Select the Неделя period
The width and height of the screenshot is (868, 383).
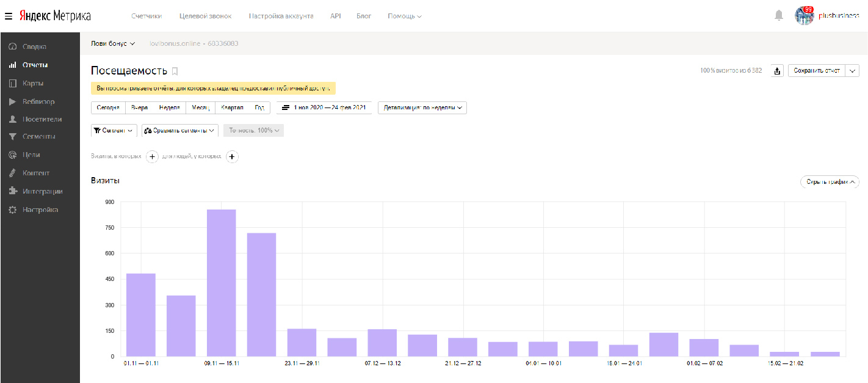pos(170,108)
